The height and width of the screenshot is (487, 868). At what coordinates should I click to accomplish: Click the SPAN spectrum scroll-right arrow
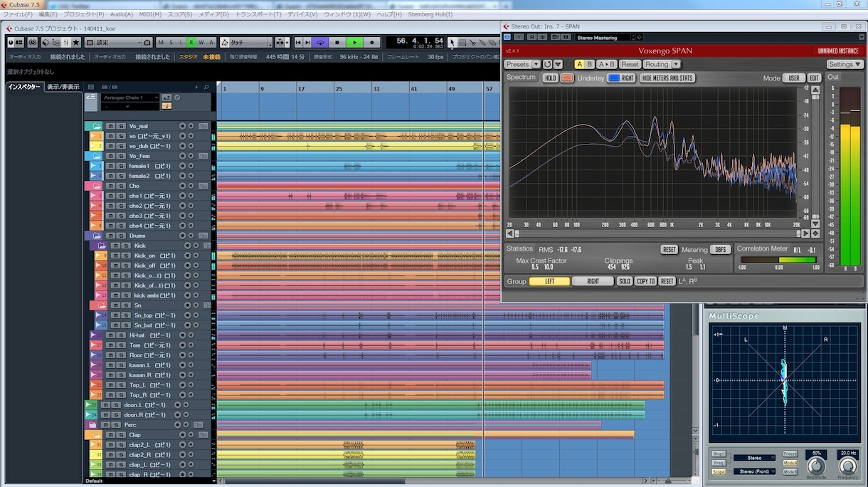coord(805,233)
